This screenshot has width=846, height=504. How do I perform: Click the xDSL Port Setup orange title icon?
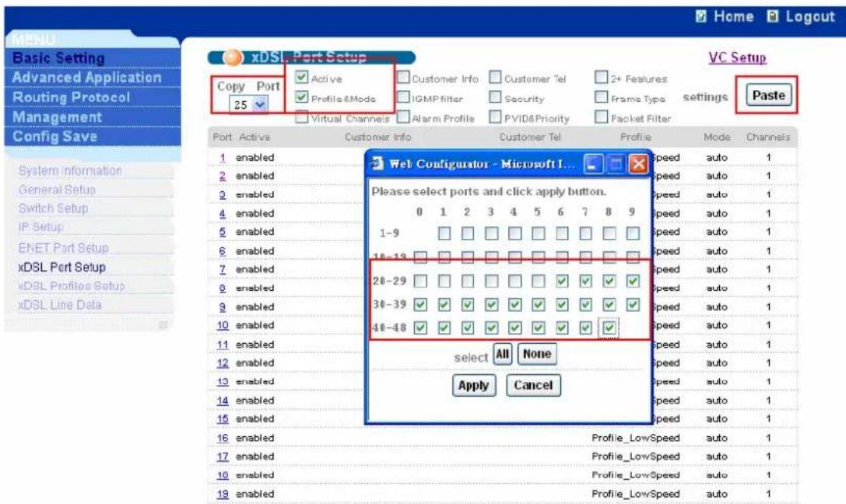pyautogui.click(x=233, y=57)
